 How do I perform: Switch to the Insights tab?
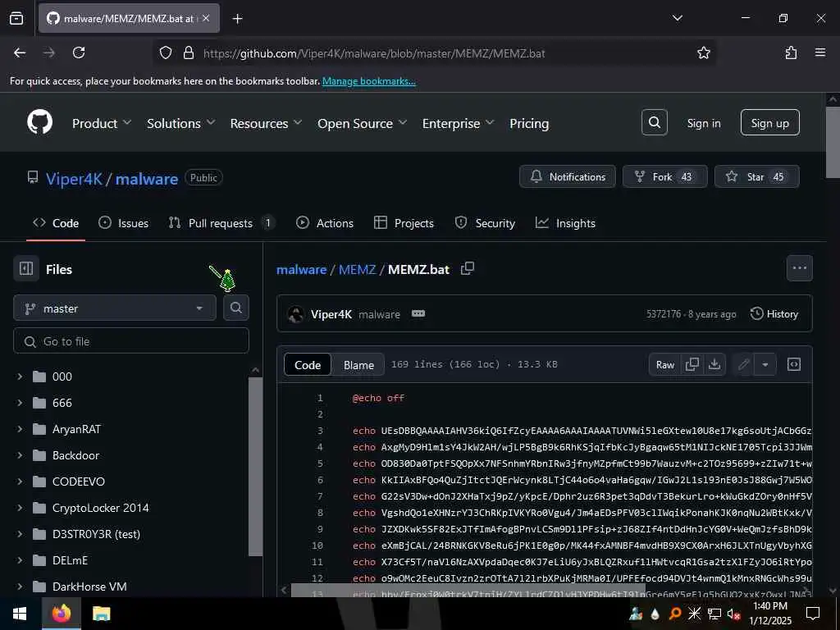[x=565, y=223]
